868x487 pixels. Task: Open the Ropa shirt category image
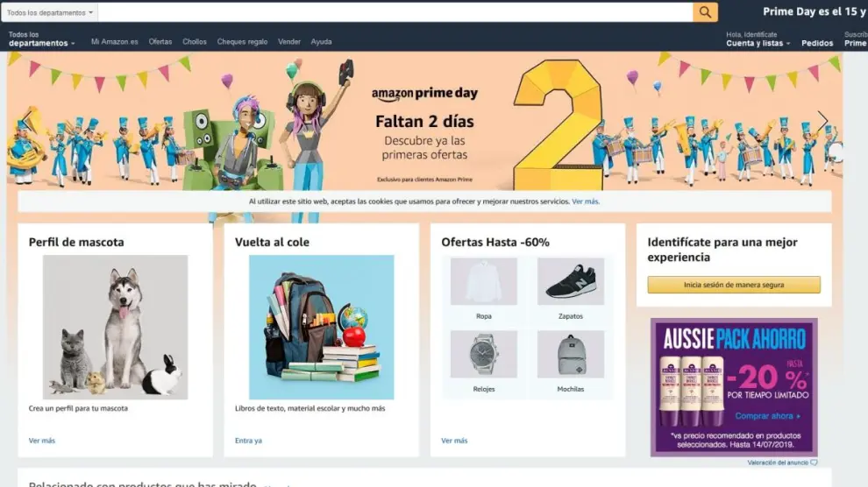pyautogui.click(x=483, y=281)
